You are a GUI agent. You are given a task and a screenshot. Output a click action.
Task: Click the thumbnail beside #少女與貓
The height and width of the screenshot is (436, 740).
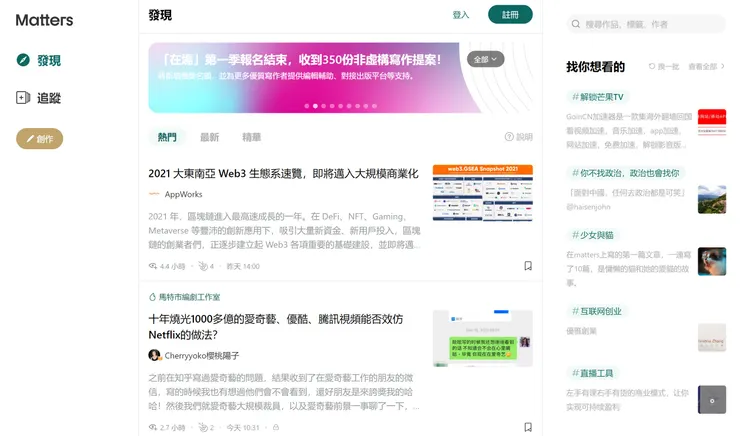pyautogui.click(x=712, y=261)
